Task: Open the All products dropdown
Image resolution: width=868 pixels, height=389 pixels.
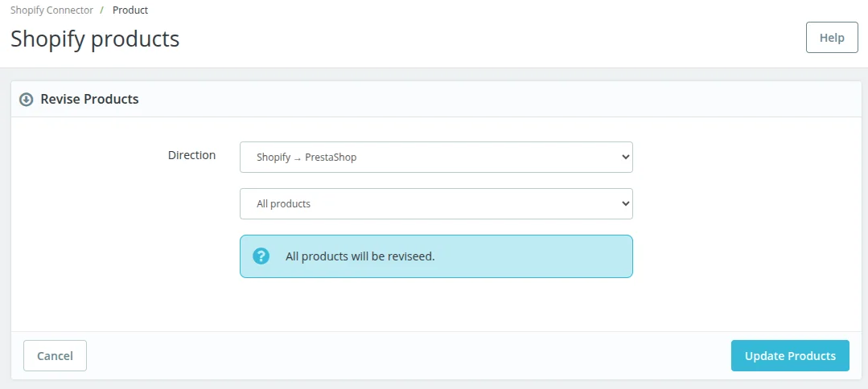Action: 436,203
